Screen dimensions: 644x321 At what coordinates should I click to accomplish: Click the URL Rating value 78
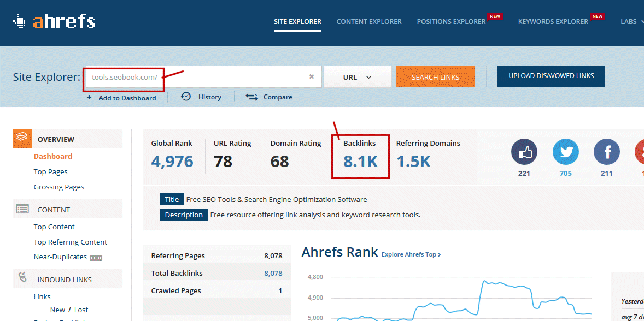(x=223, y=161)
